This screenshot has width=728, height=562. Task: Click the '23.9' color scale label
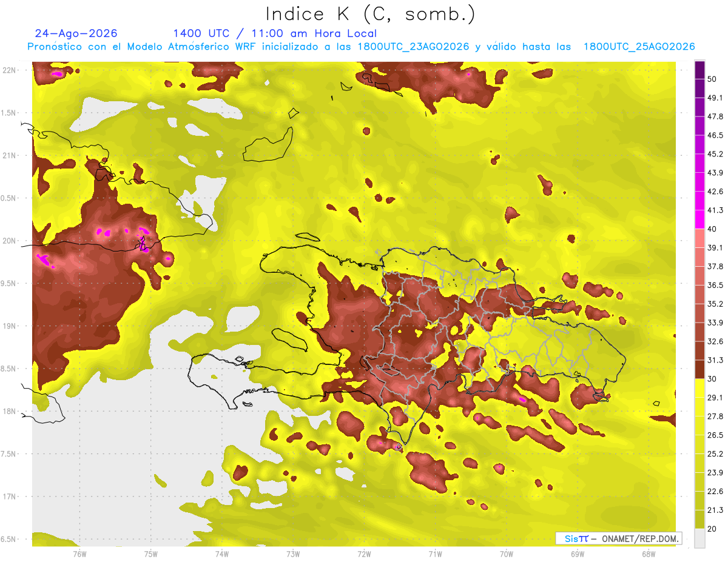715,473
